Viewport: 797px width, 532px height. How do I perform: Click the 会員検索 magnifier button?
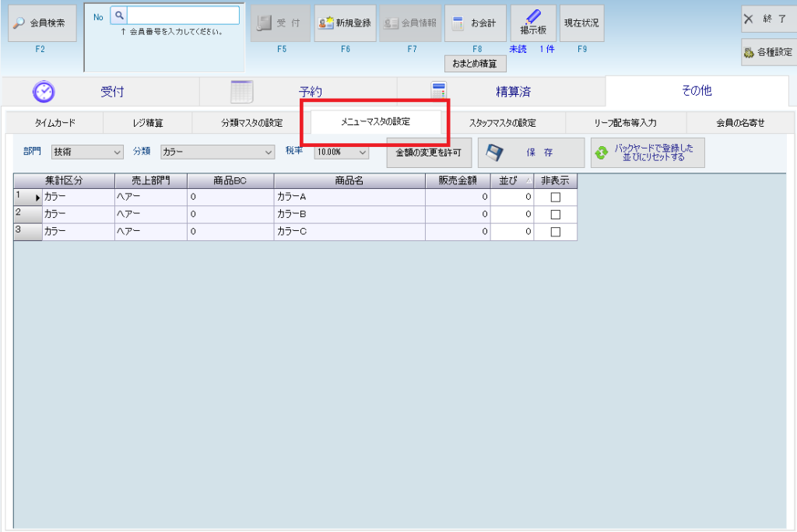[43, 24]
